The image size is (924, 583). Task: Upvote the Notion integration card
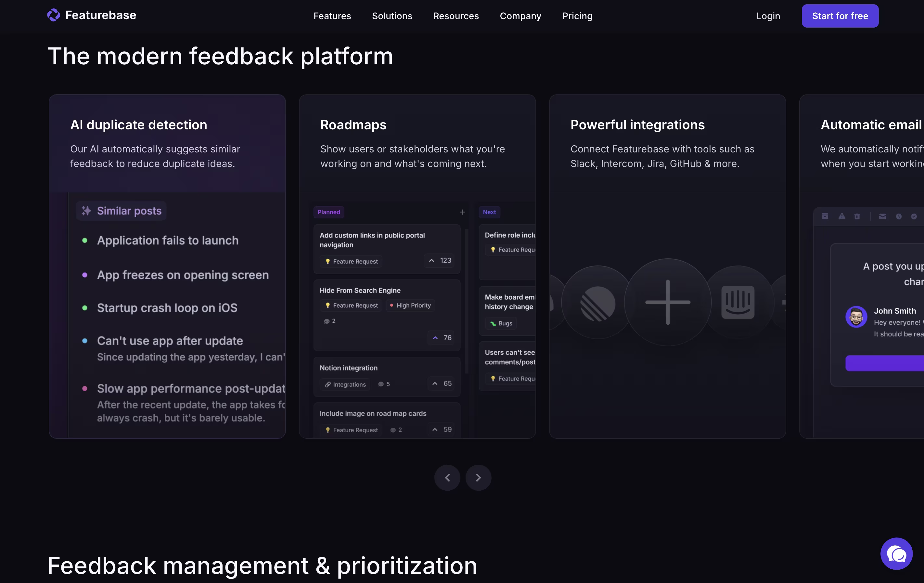click(441, 383)
